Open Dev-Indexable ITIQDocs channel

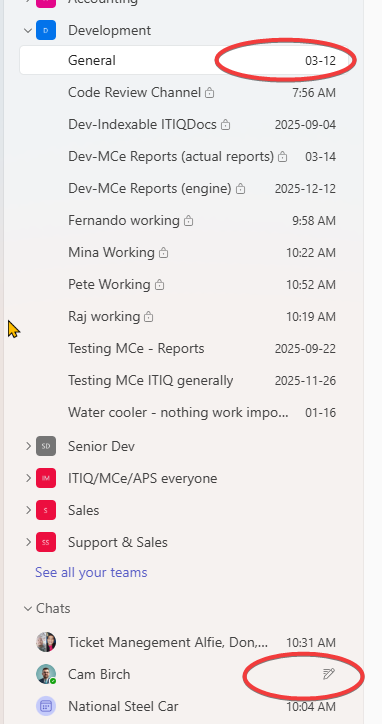142,125
